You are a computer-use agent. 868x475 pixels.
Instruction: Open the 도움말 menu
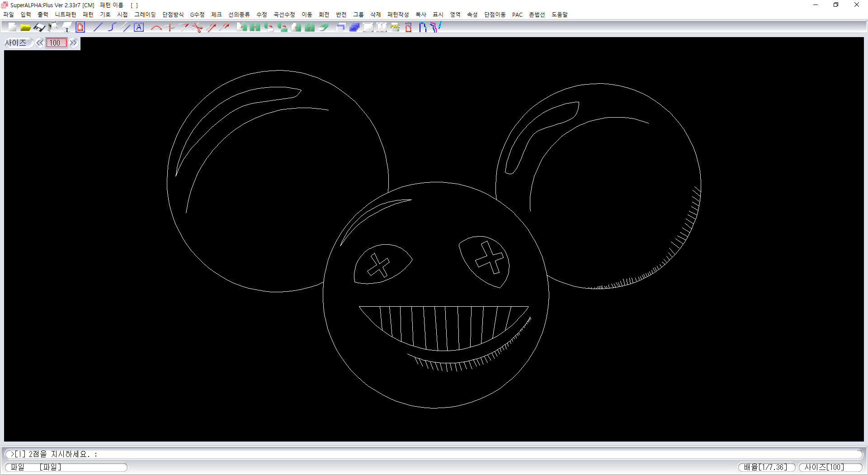click(559, 14)
